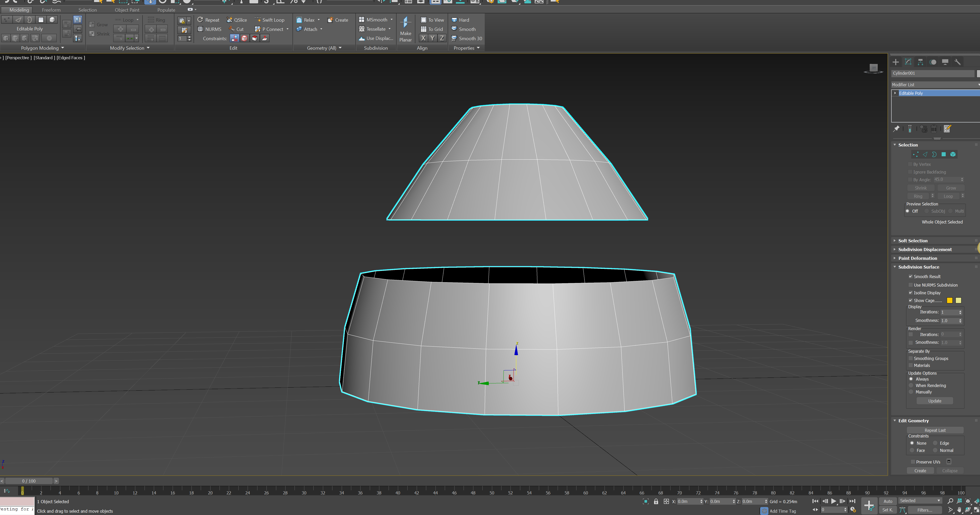Image resolution: width=980 pixels, height=515 pixels.
Task: Expand the Paint Deformation rollout
Action: 894,258
